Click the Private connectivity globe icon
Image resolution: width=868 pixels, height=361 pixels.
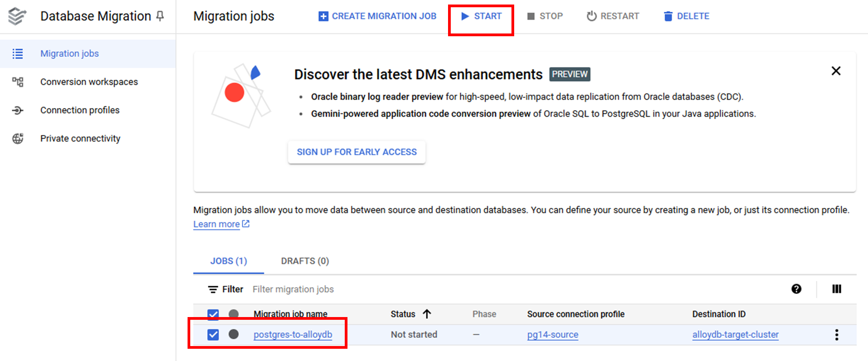pos(18,139)
